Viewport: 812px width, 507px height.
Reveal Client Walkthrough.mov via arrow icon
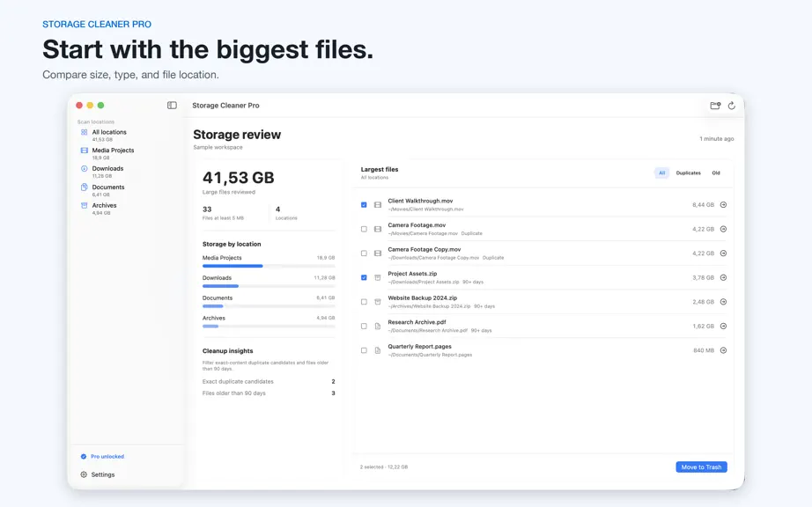pyautogui.click(x=723, y=205)
